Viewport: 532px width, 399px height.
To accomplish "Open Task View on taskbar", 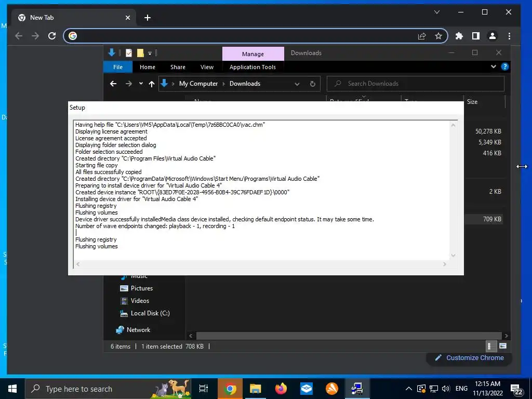I will [x=204, y=389].
